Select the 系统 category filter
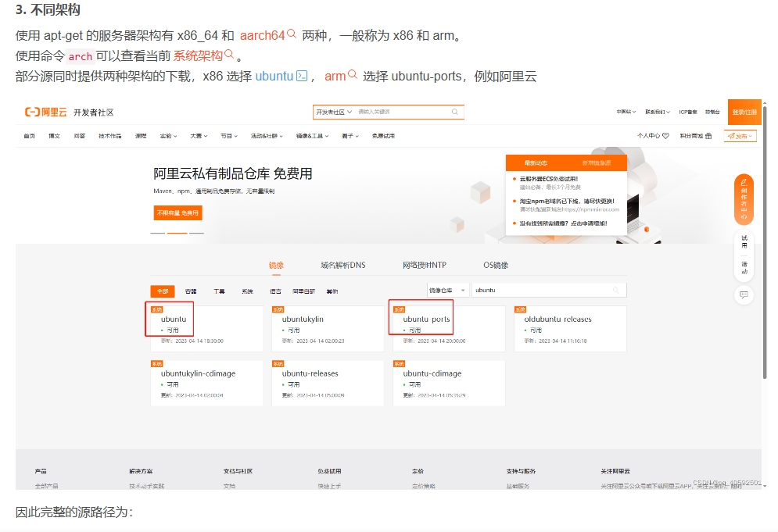The image size is (778, 532). (248, 291)
